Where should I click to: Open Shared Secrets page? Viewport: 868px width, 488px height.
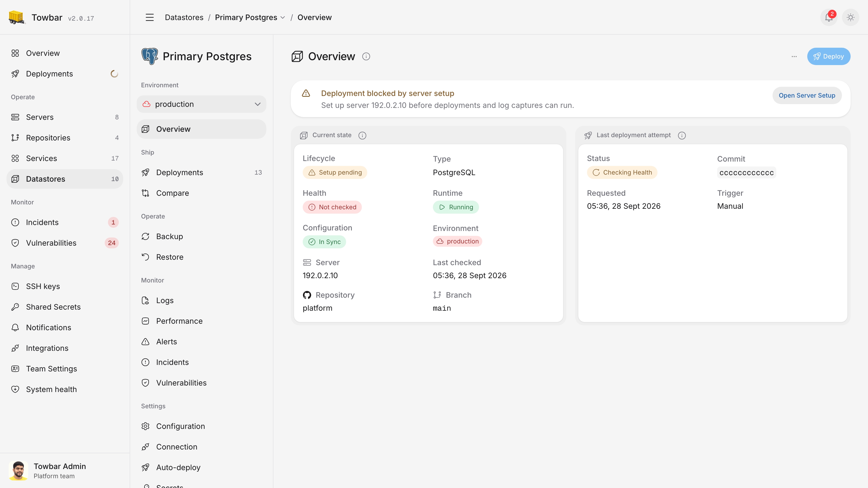coord(65,307)
